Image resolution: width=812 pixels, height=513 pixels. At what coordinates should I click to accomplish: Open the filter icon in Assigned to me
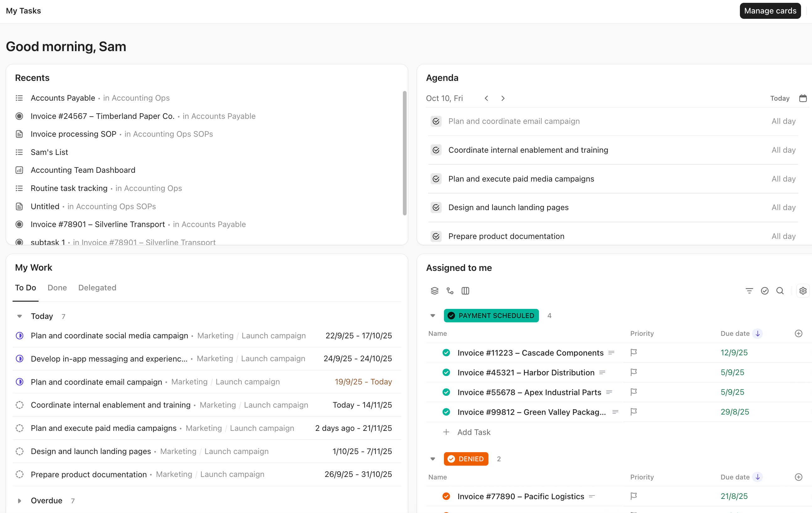[749, 290]
